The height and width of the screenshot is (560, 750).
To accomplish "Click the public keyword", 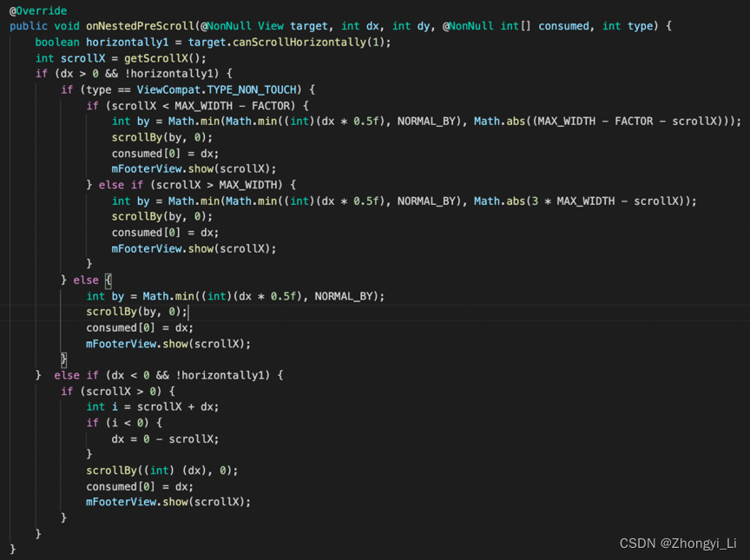I will coord(29,26).
